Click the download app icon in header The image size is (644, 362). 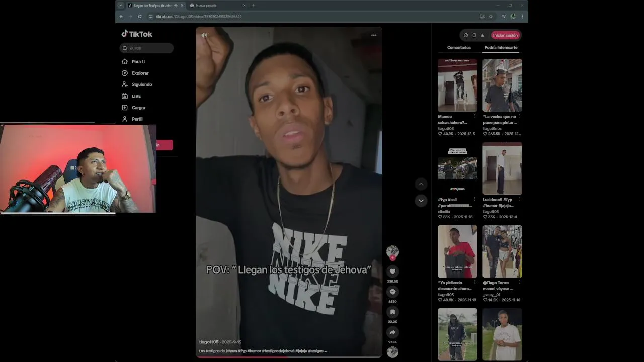(x=482, y=35)
